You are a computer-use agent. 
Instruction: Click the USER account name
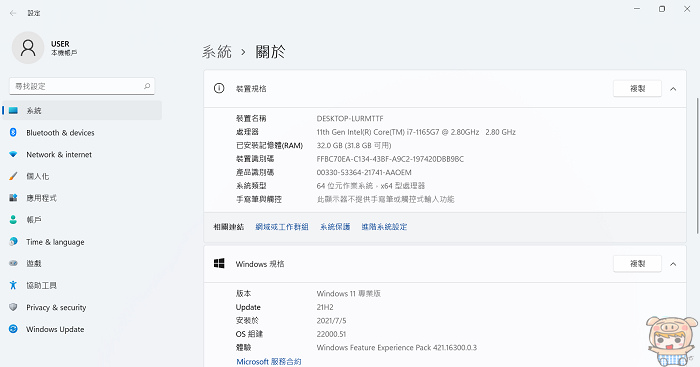pos(60,44)
